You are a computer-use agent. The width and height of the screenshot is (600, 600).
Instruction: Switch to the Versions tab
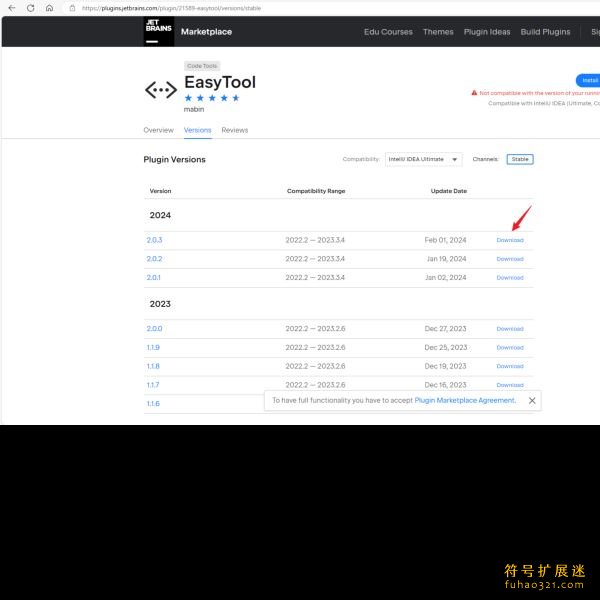click(x=197, y=130)
